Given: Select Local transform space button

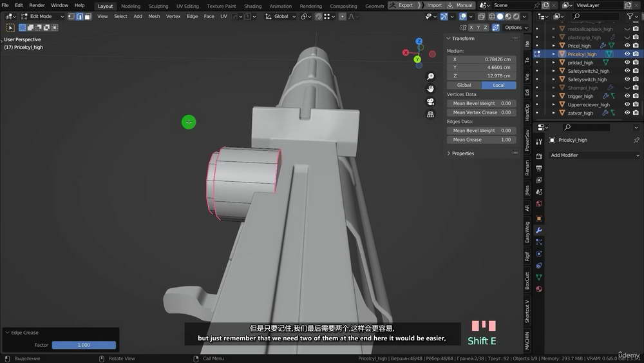Looking at the screenshot, I should pyautogui.click(x=498, y=85).
